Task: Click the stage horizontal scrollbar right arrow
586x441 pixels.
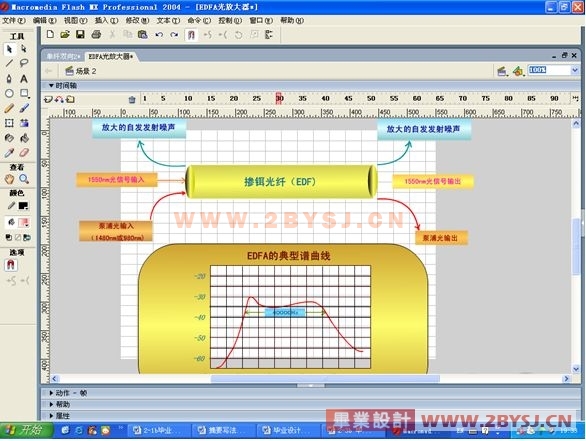Action: tap(567, 379)
